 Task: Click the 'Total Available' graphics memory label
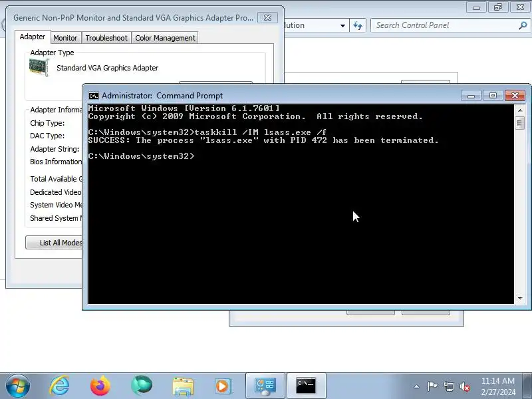[56, 179]
